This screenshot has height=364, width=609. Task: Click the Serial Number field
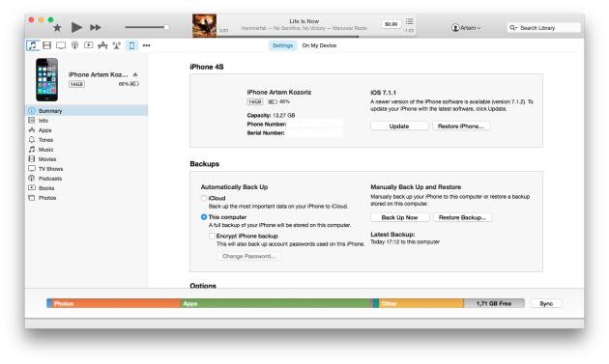[x=314, y=132]
